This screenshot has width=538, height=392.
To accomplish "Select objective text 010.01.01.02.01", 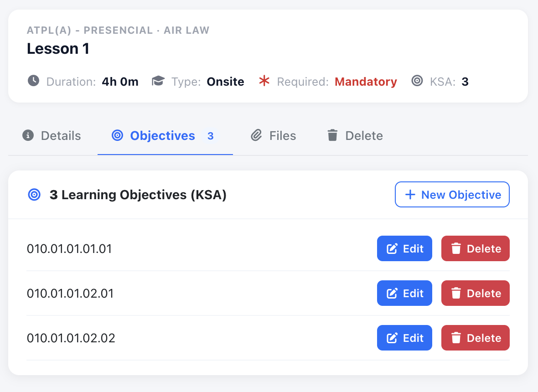I will click(x=70, y=294).
